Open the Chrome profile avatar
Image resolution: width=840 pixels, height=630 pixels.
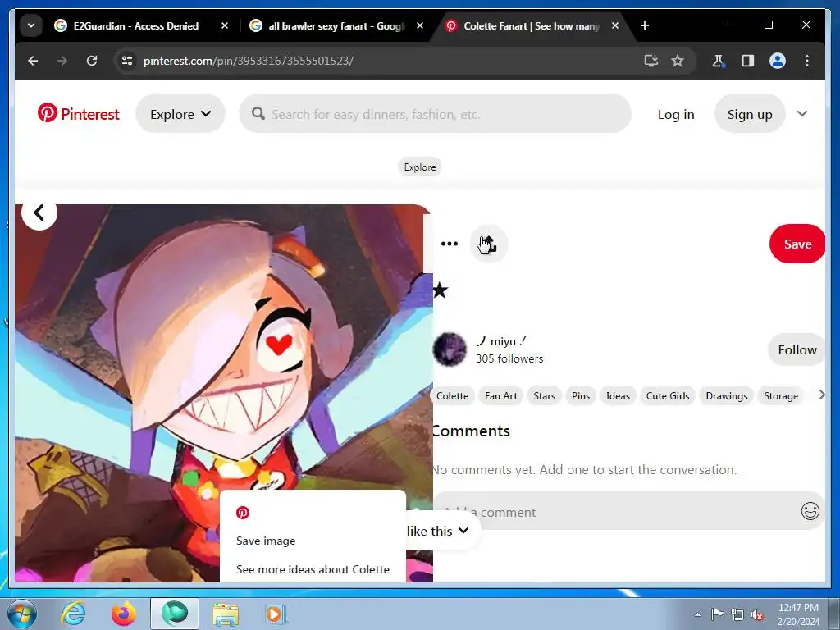pyautogui.click(x=778, y=61)
